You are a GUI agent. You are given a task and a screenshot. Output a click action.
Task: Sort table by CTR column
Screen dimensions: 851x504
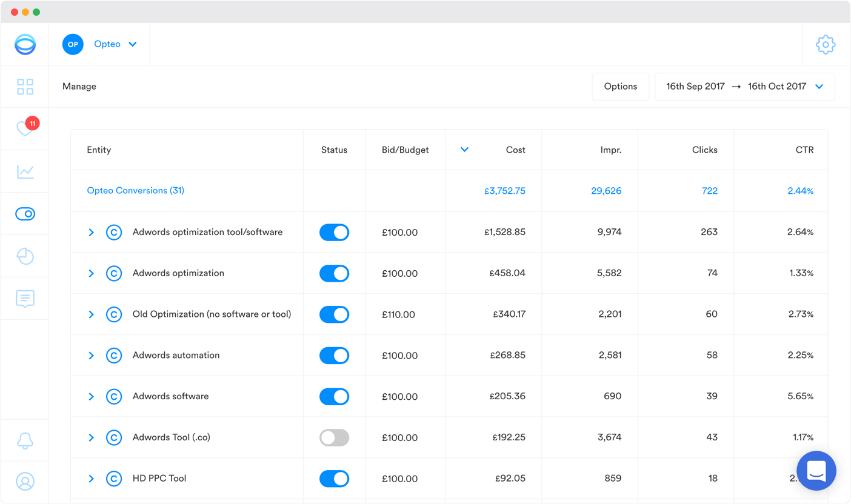coord(806,150)
